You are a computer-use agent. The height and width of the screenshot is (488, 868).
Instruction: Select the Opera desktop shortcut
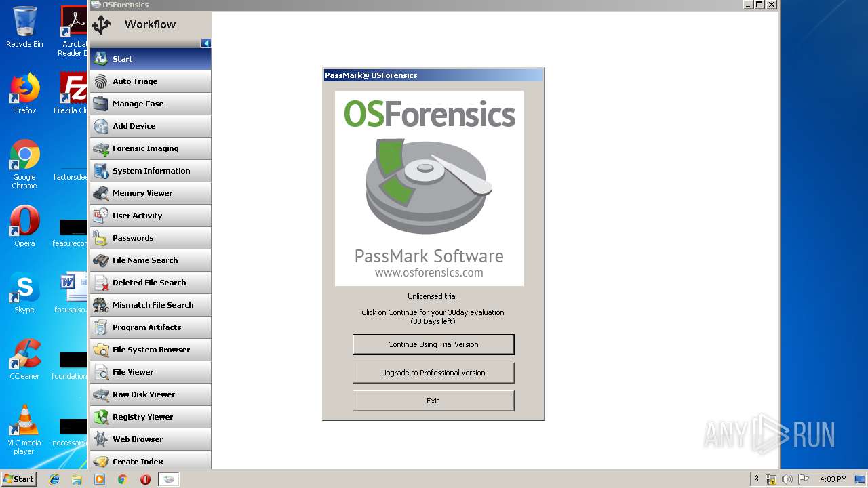point(24,226)
